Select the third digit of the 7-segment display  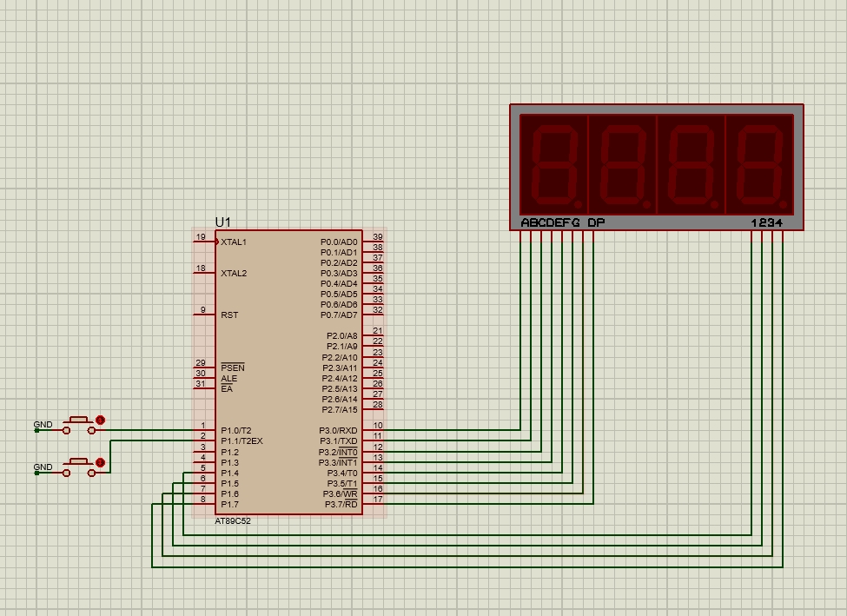pos(691,164)
